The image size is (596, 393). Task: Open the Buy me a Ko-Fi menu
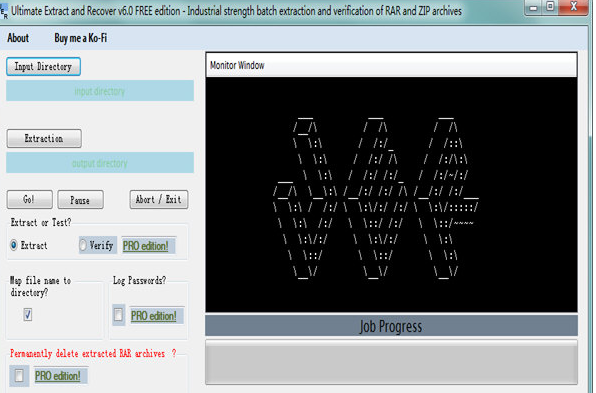coord(81,38)
